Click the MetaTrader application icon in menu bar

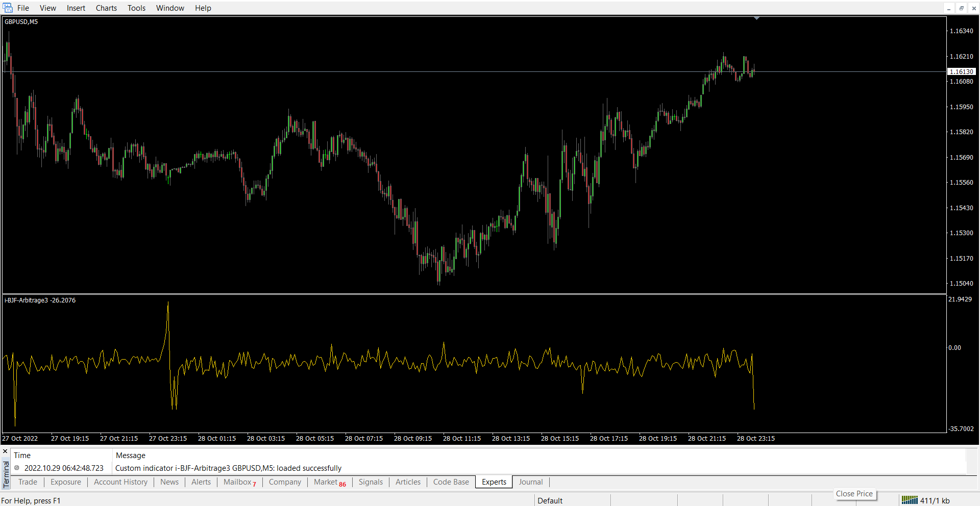(x=8, y=8)
